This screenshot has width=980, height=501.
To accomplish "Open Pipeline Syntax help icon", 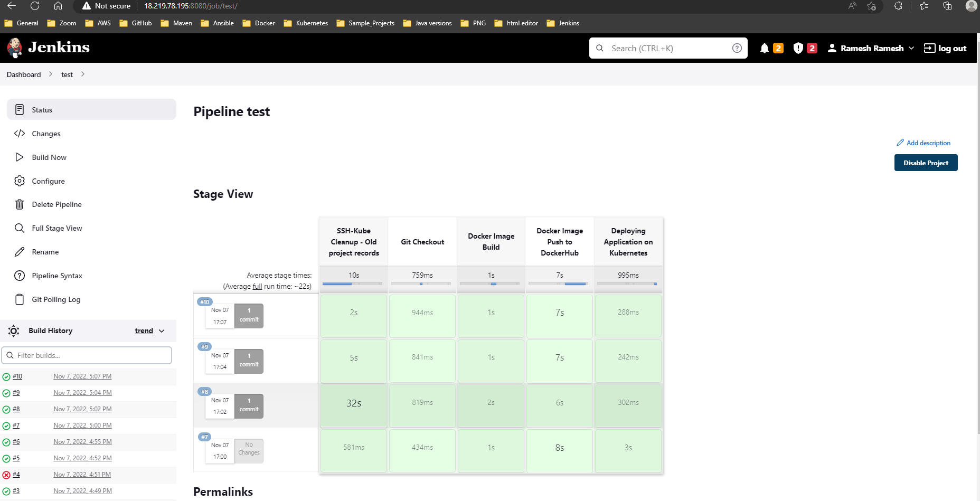I will click(20, 276).
